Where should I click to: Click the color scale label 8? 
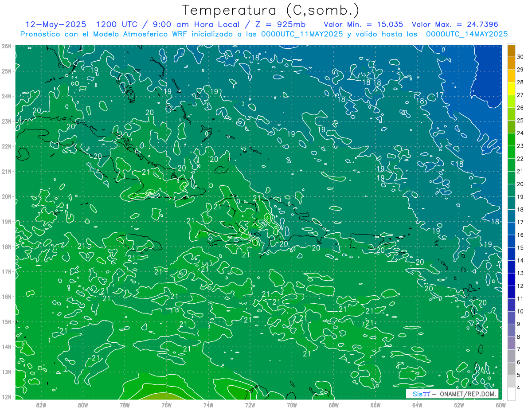point(519,337)
